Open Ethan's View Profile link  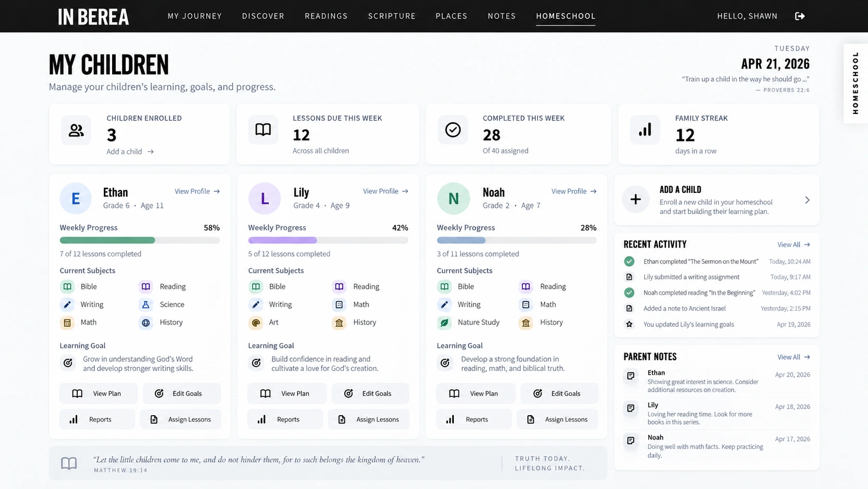(197, 191)
